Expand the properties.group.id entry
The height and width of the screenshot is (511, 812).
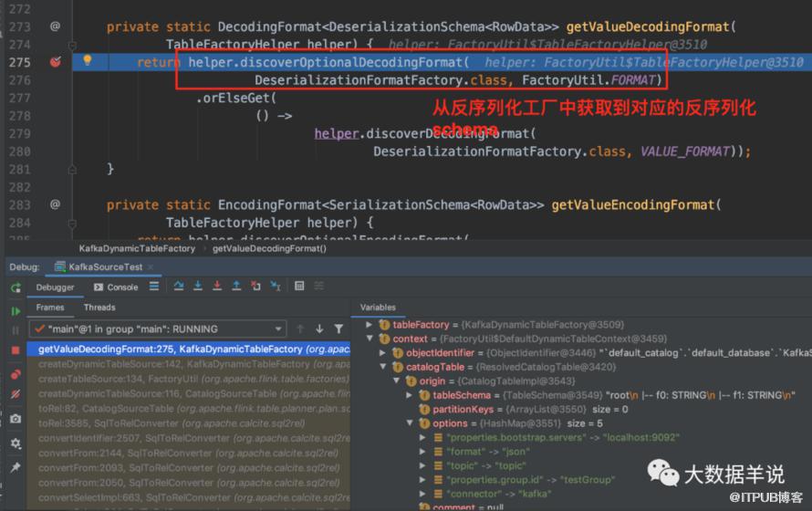[422, 479]
